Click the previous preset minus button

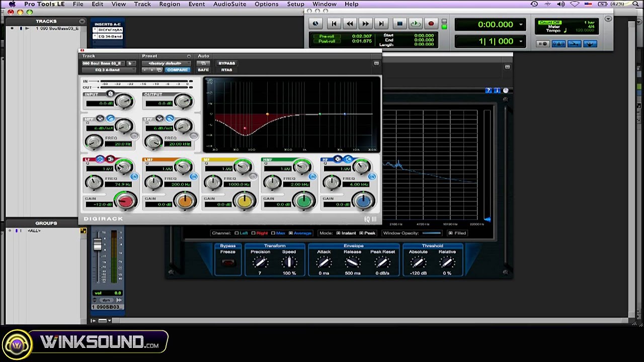[x=146, y=70]
